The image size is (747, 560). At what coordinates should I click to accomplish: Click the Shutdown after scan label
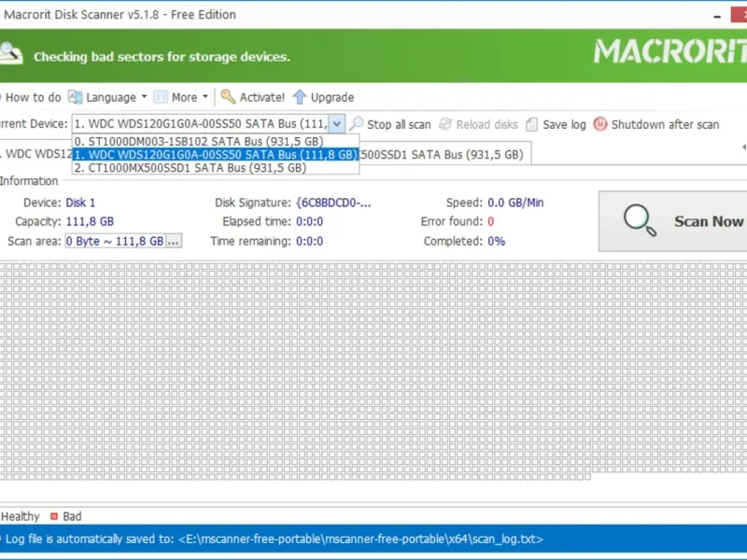click(x=665, y=124)
